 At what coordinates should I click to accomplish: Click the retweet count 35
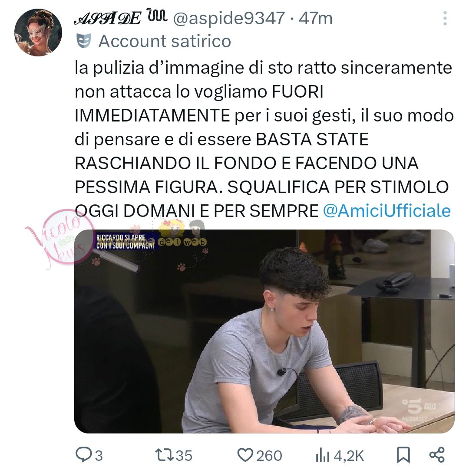[184, 456]
